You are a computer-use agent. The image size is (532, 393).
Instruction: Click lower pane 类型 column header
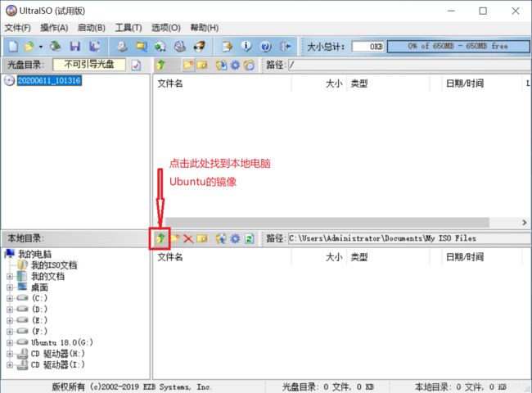point(388,257)
